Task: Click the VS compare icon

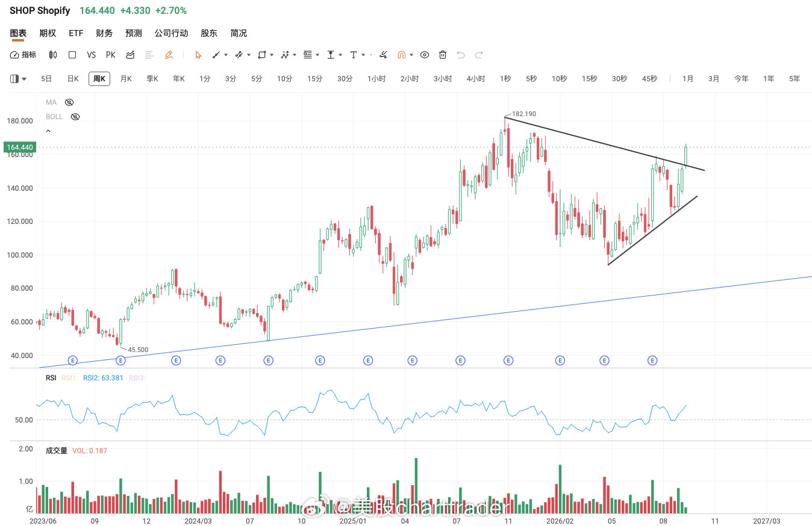Action: (x=92, y=55)
